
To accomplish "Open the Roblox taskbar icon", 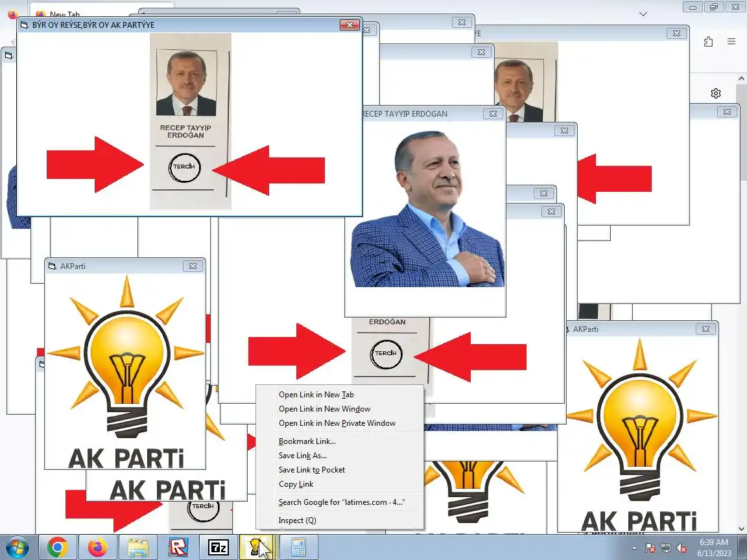I will pyautogui.click(x=178, y=548).
